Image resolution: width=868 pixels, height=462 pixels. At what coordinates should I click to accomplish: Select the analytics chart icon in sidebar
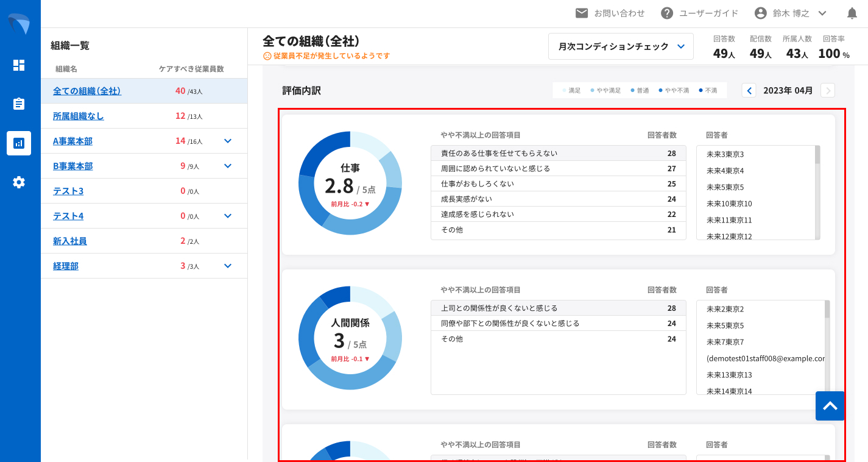pyautogui.click(x=19, y=143)
